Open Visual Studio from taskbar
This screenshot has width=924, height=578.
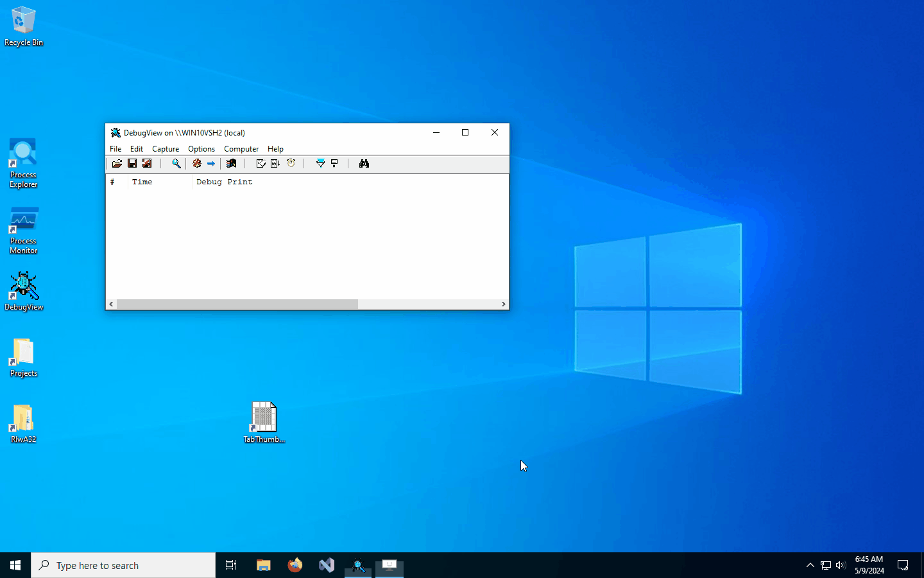coord(326,565)
